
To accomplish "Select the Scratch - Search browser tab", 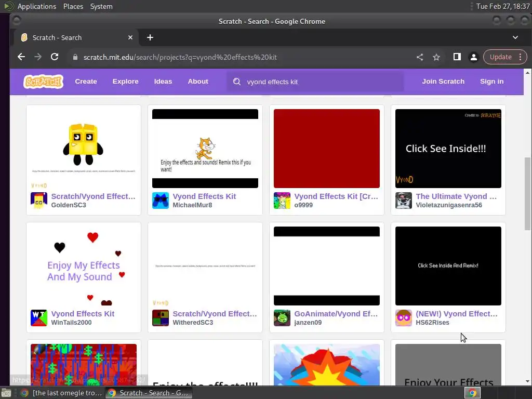I will coord(76,37).
